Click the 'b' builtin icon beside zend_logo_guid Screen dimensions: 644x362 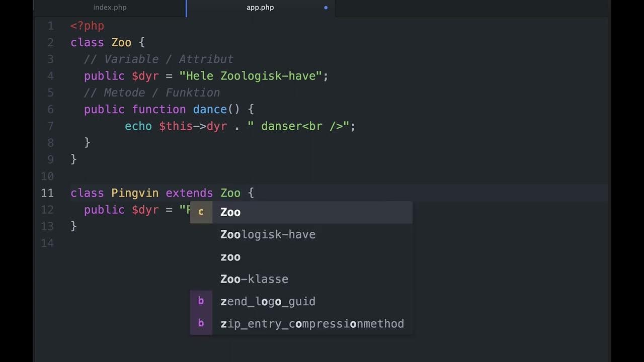(x=201, y=301)
